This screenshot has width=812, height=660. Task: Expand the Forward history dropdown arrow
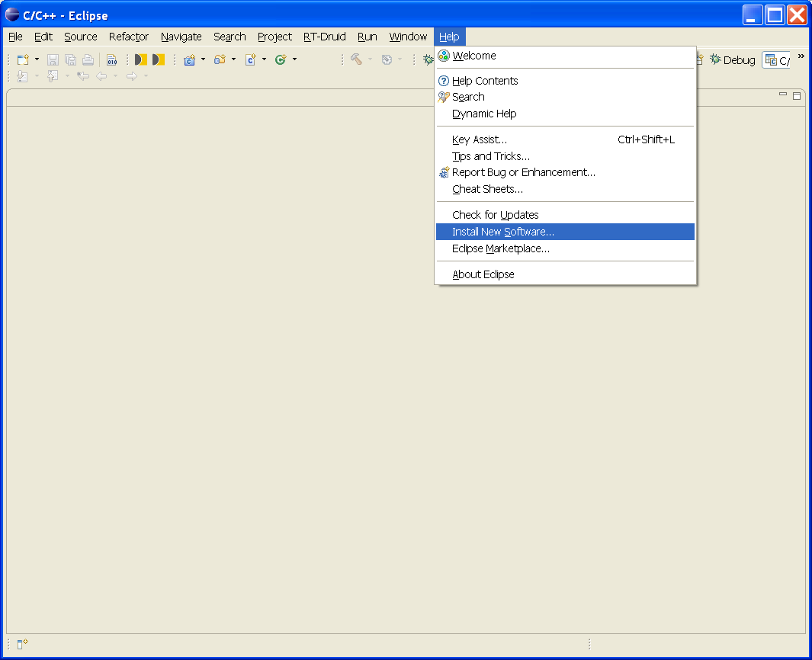(x=146, y=77)
